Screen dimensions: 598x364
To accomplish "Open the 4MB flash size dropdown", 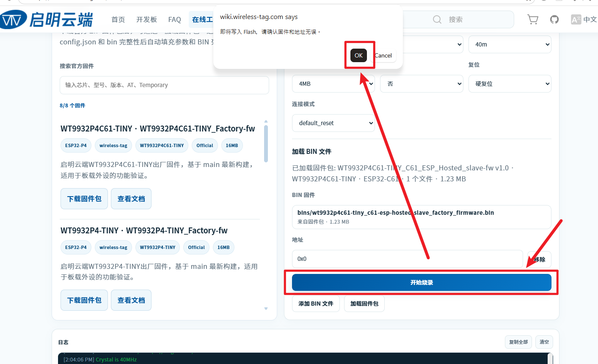I will coord(333,84).
